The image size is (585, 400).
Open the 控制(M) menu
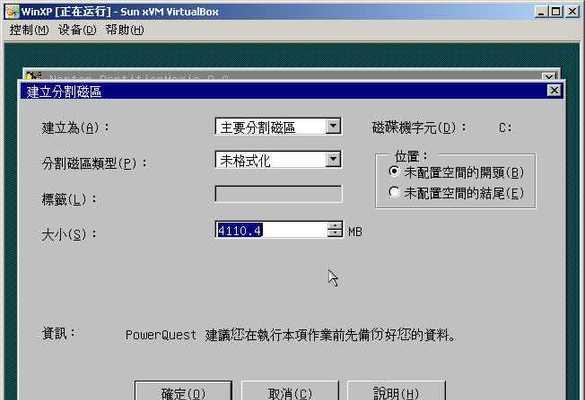pos(29,30)
